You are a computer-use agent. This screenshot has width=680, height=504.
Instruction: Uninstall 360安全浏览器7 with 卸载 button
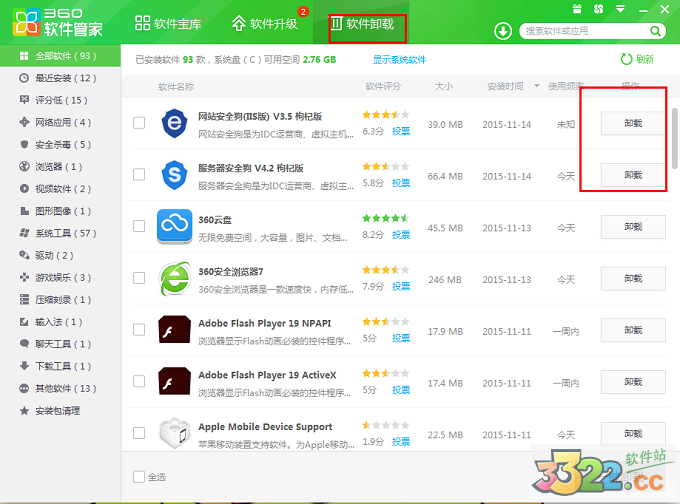633,278
